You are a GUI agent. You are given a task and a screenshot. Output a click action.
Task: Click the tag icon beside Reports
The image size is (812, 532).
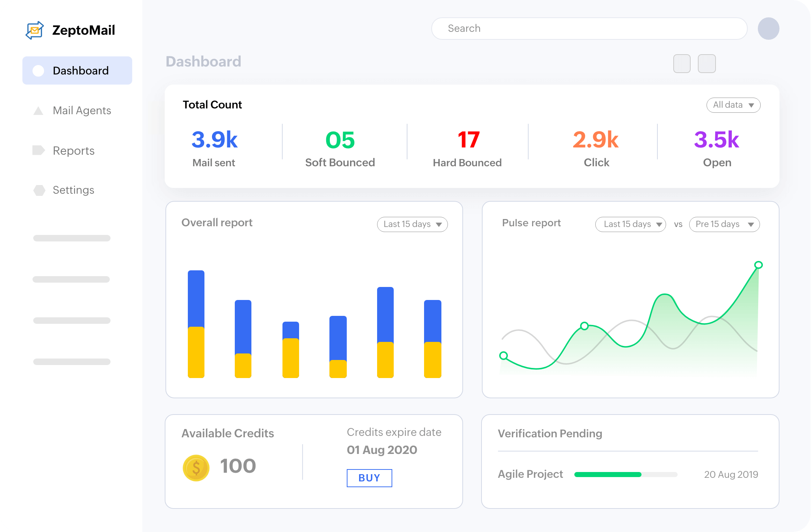pyautogui.click(x=38, y=150)
